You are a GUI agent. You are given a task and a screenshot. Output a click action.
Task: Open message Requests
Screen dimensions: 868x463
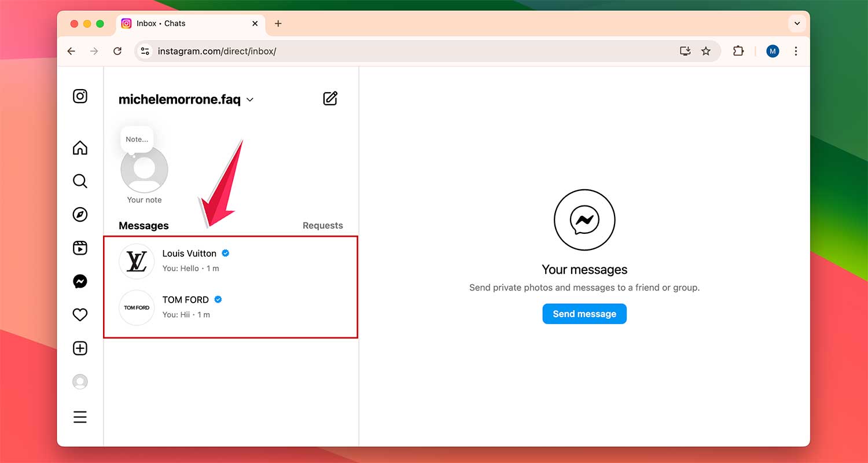(322, 226)
